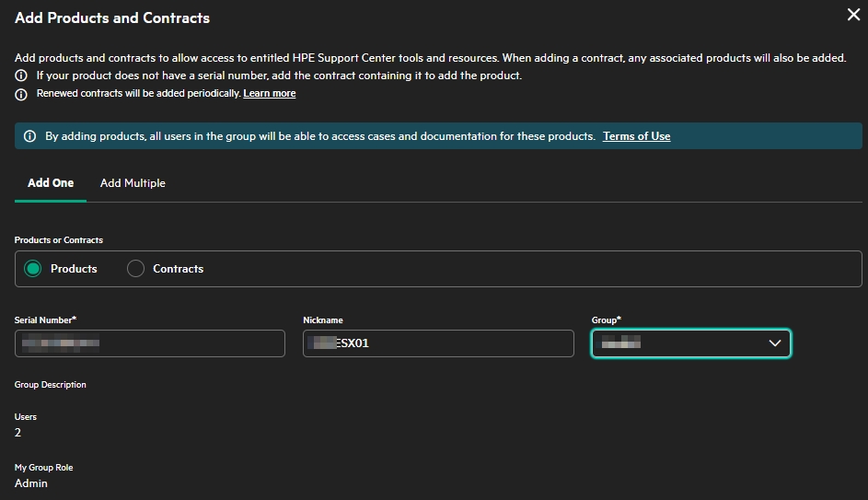Click the Admin group role text
The height and width of the screenshot is (500, 868).
pos(31,483)
